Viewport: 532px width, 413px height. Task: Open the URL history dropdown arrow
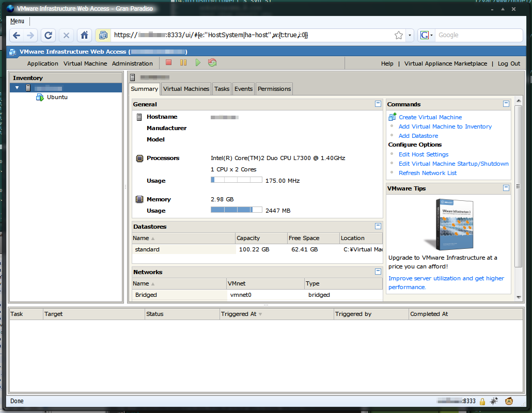(410, 35)
